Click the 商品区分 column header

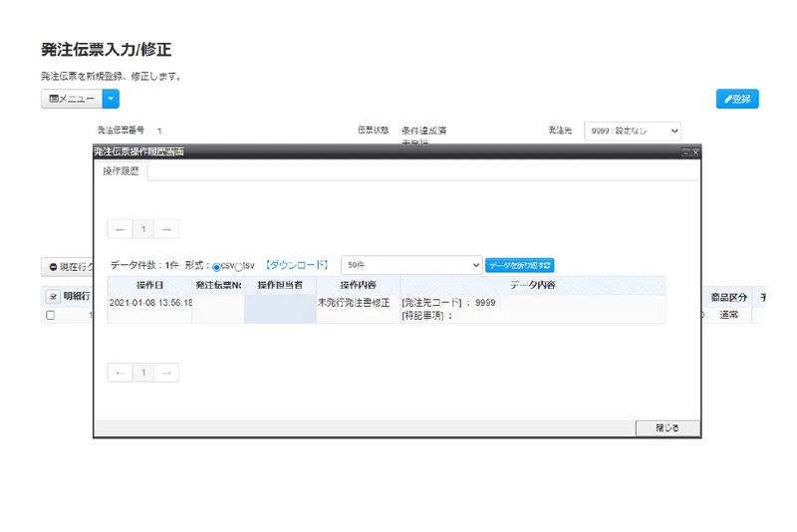729,297
